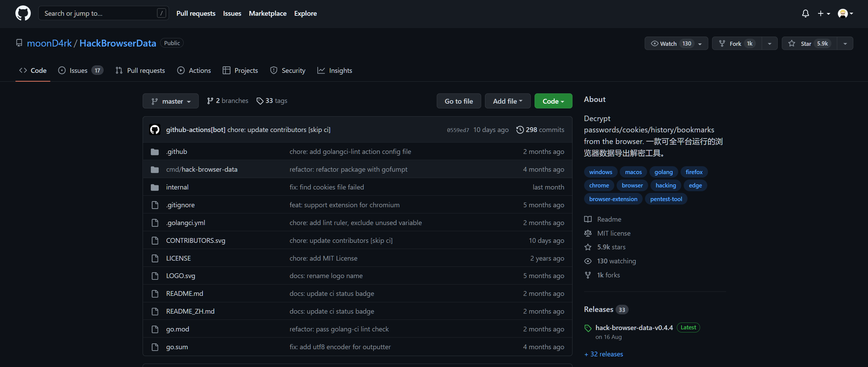Open the HackBrowserData repository link
Viewport: 868px width, 367px height.
(x=118, y=43)
